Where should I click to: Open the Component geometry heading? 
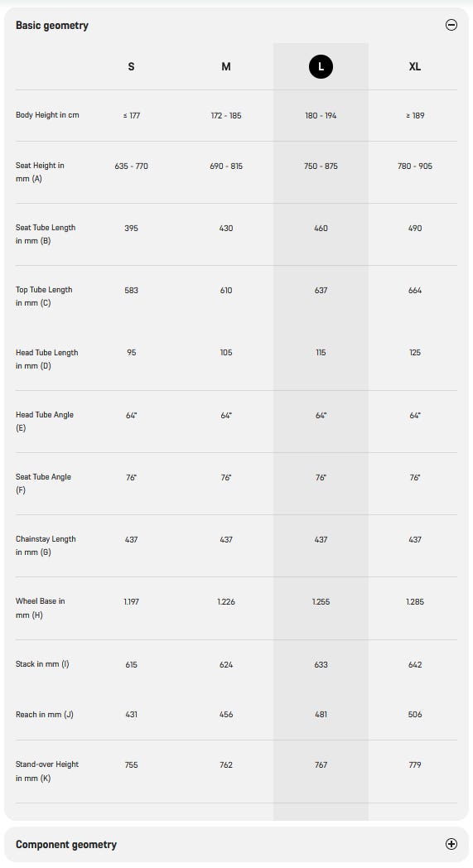click(x=66, y=844)
